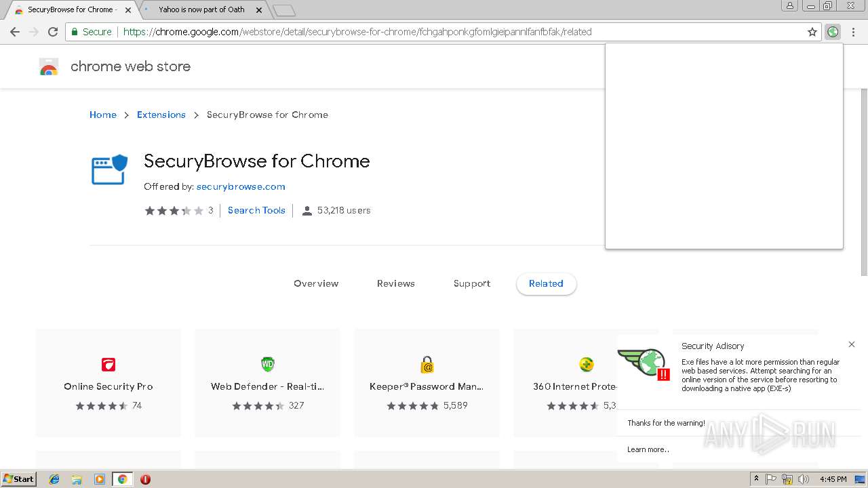Open securybrowse.com publisher link
The image size is (868, 488).
[241, 186]
